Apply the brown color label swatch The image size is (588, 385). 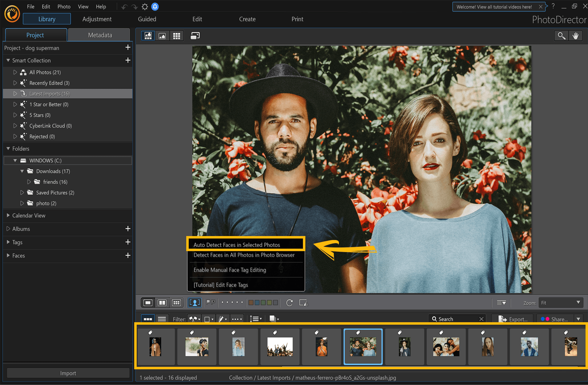pos(251,303)
